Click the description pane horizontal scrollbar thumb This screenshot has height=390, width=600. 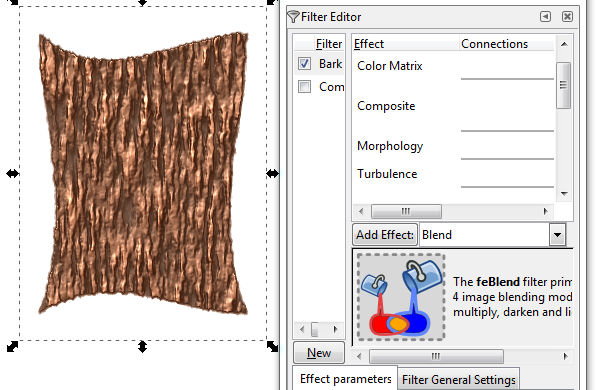pyautogui.click(x=436, y=356)
